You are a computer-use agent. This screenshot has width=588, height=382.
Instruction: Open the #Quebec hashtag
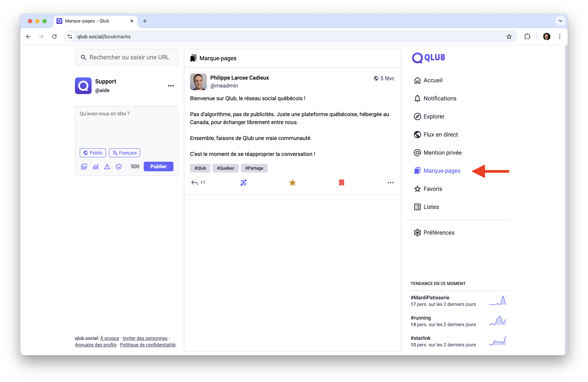226,168
